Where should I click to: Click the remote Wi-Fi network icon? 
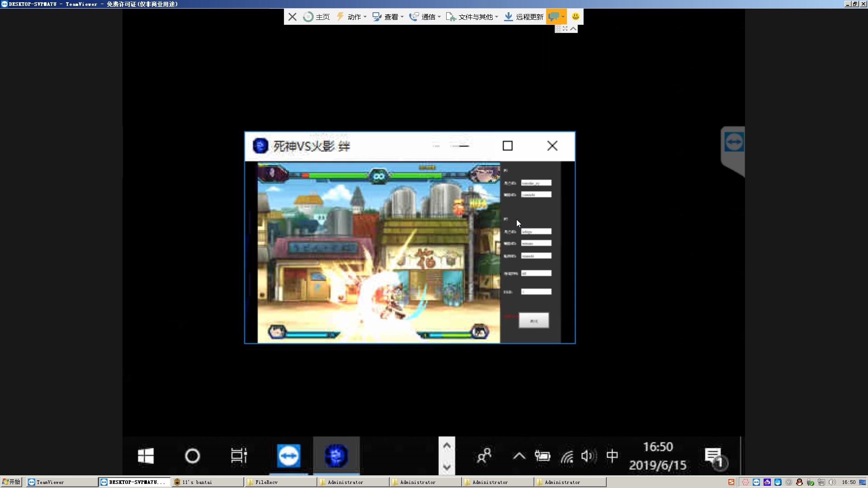tap(566, 456)
